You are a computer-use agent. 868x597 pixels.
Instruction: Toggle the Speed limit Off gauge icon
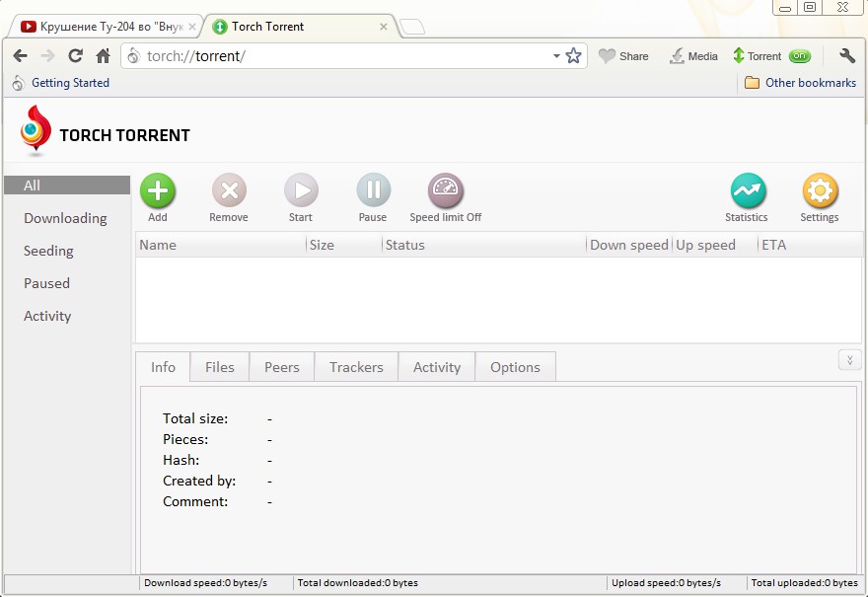(x=445, y=189)
